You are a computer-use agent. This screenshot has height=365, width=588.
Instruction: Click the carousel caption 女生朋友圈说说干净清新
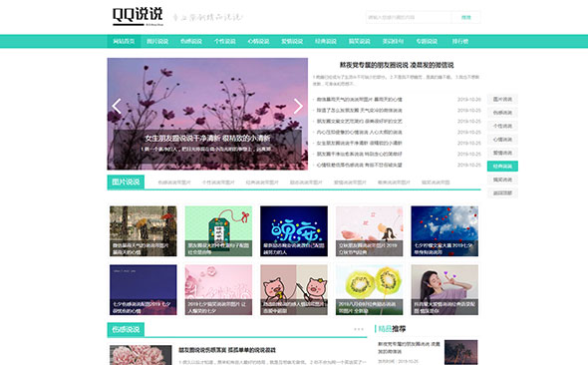point(207,138)
